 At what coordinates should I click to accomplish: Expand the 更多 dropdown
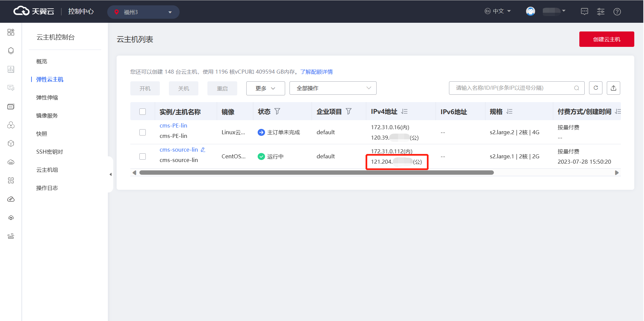coord(266,88)
